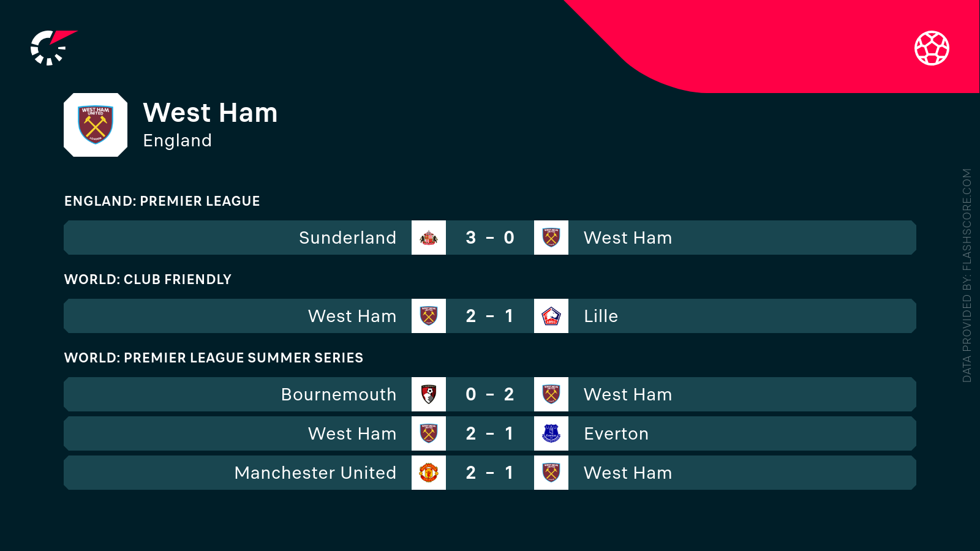This screenshot has width=980, height=551.
Task: Click West Ham's badge in the Sunderland match
Action: click(x=551, y=238)
